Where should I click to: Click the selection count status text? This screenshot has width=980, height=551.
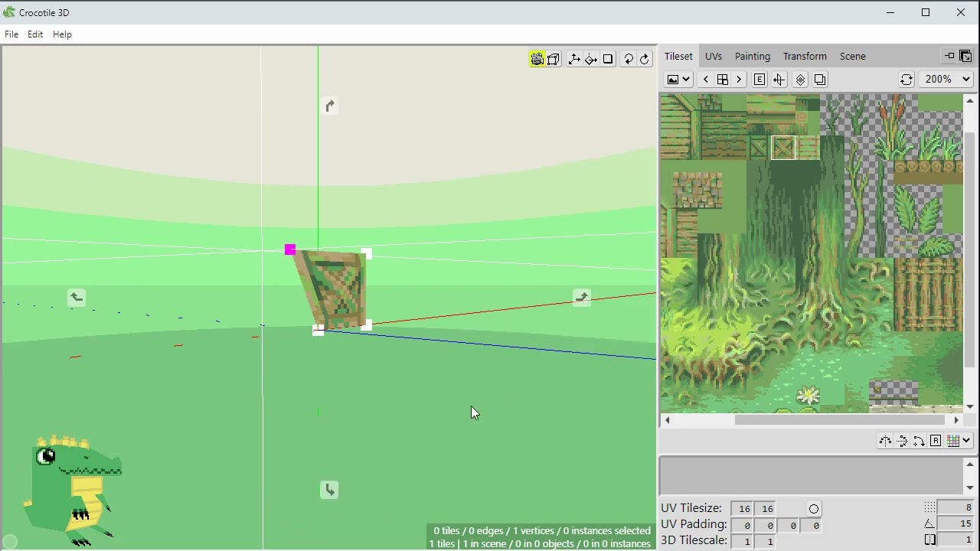pyautogui.click(x=542, y=530)
